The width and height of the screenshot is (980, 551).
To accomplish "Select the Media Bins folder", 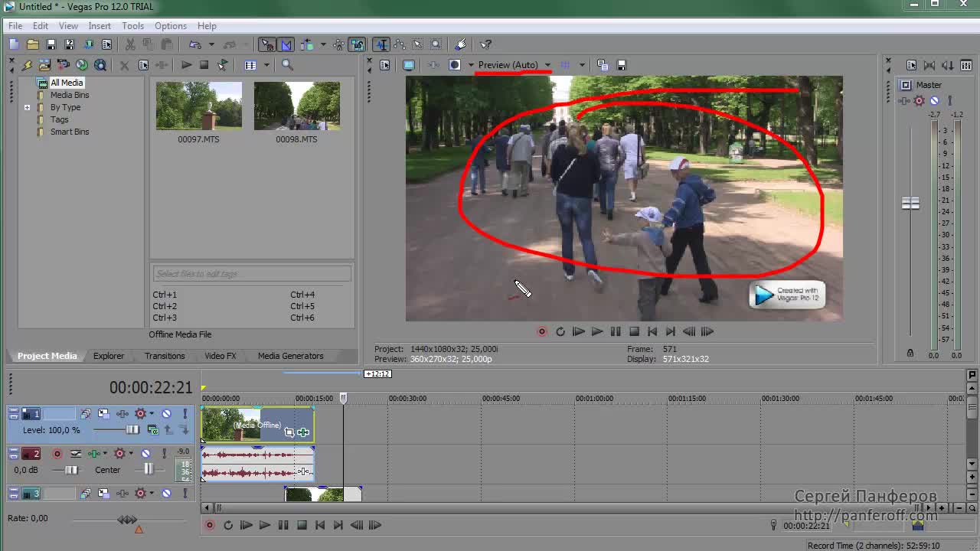I will (x=70, y=95).
